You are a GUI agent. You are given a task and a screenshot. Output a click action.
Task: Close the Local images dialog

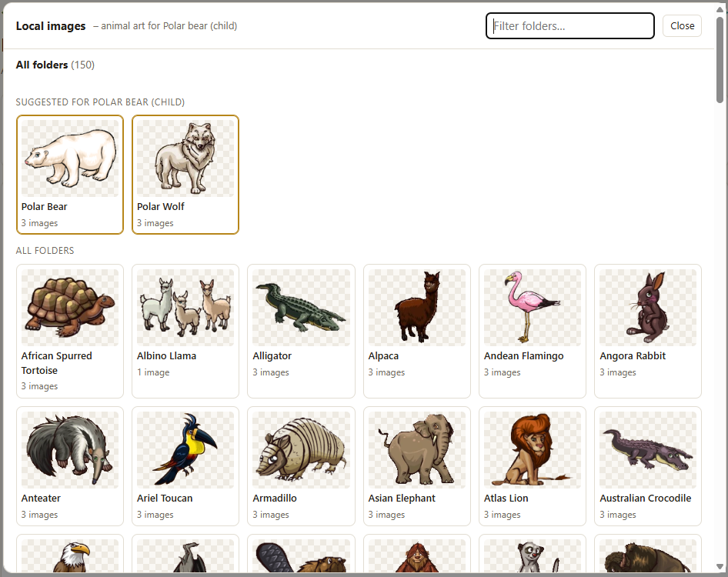tap(682, 26)
